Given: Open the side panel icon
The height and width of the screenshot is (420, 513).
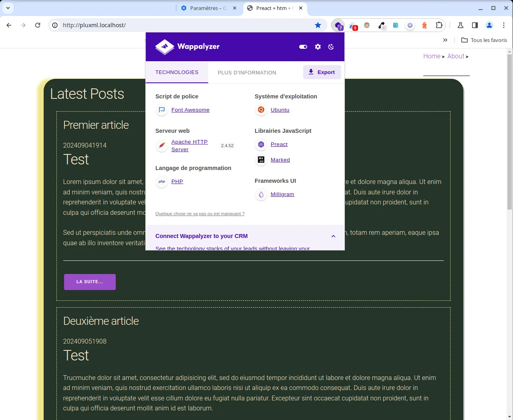Looking at the screenshot, I should coord(475,25).
